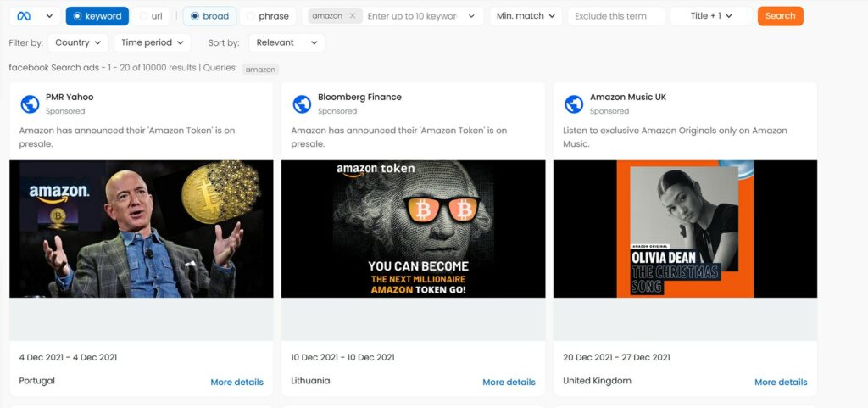Image resolution: width=868 pixels, height=408 pixels.
Task: Click the '4 Dec 2021 - 4 Dec 2021' date text
Action: (68, 357)
